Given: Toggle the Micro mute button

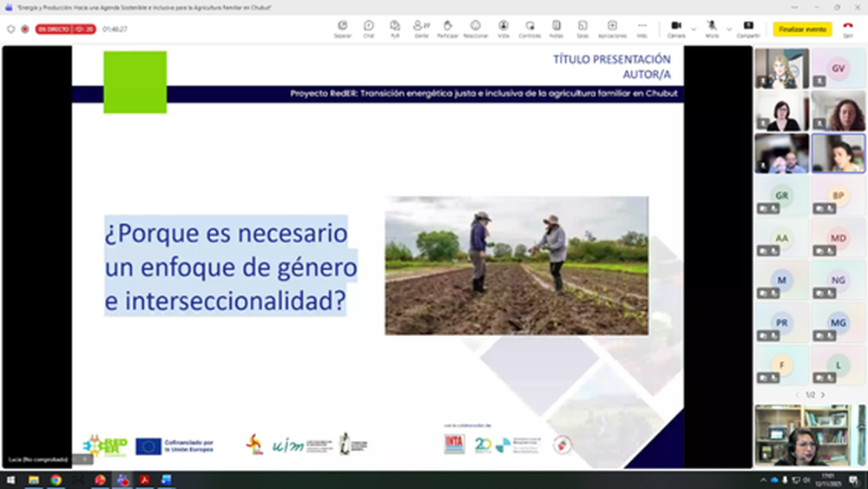Looking at the screenshot, I should click(x=712, y=29).
